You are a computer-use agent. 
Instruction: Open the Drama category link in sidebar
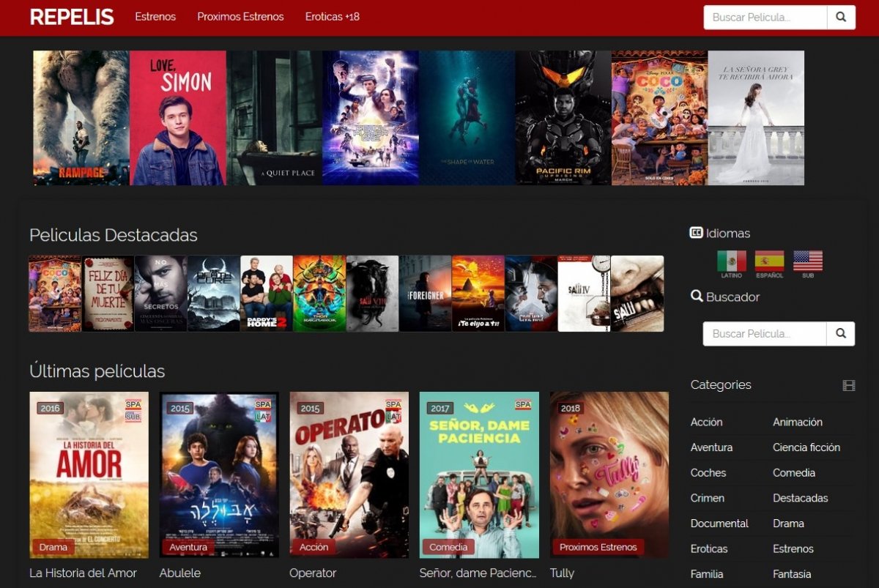(788, 524)
